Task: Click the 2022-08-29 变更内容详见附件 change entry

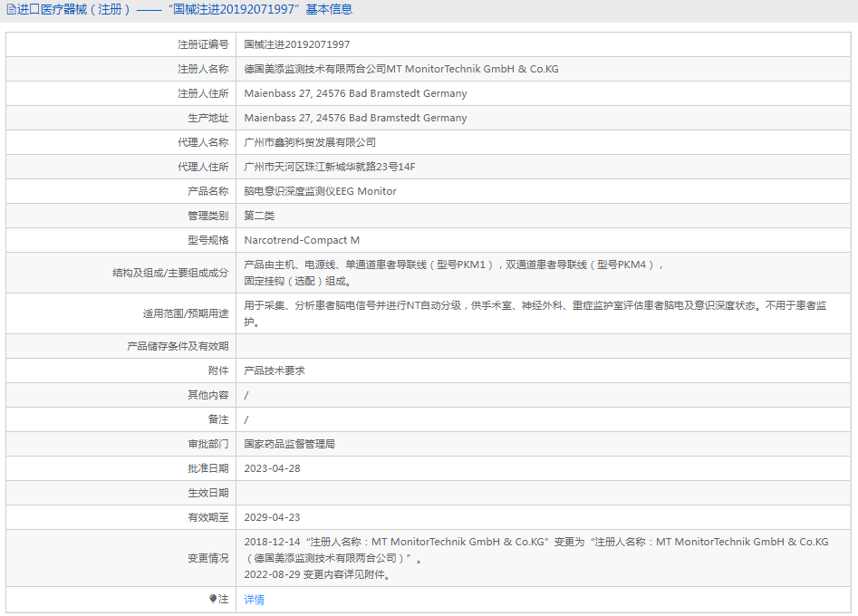Action: coord(317,574)
